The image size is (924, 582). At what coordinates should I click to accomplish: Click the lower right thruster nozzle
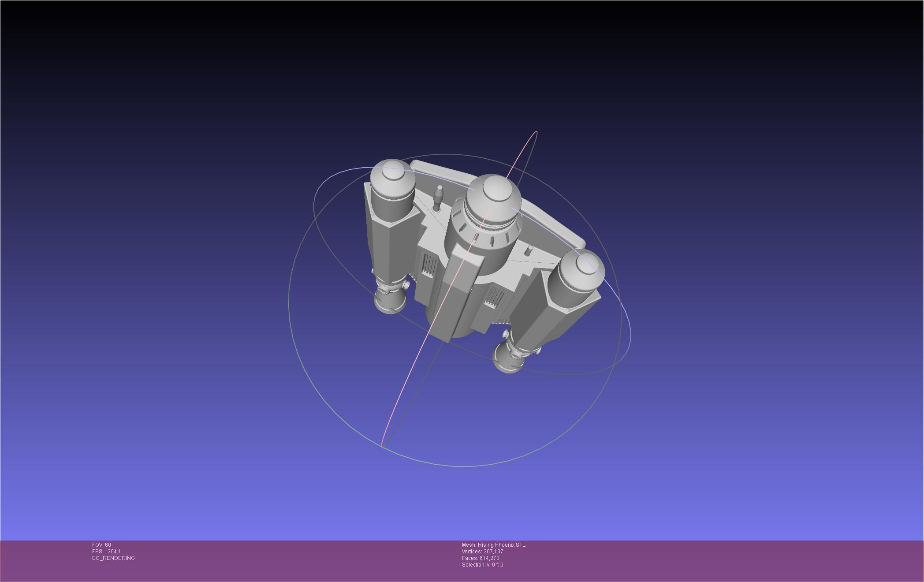point(509,357)
